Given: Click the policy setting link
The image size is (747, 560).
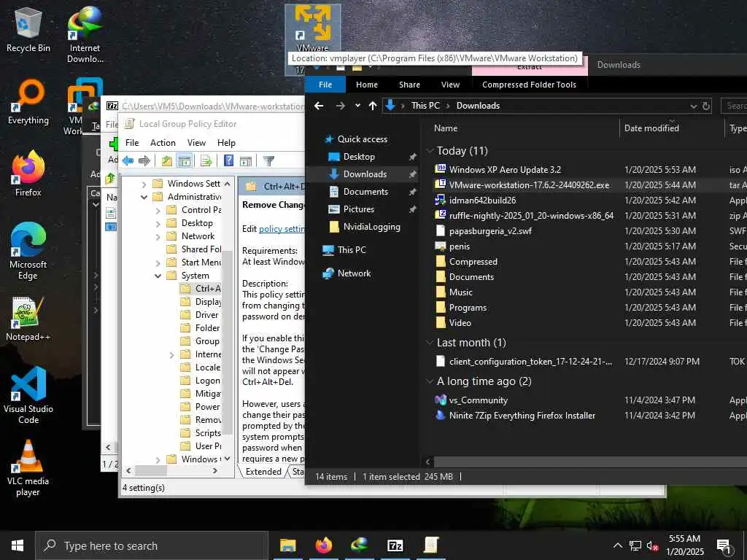Looking at the screenshot, I should (282, 229).
